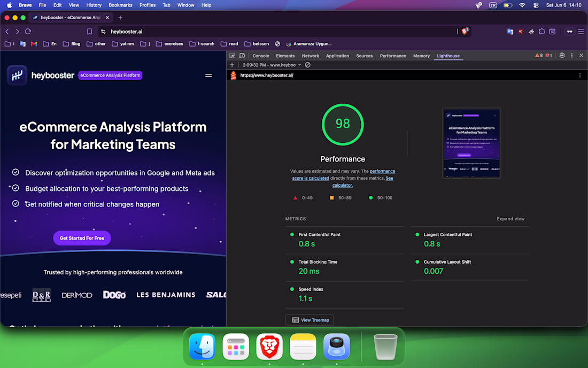The height and width of the screenshot is (368, 588).
Task: Open the Brave Shields icon
Action: 465,32
